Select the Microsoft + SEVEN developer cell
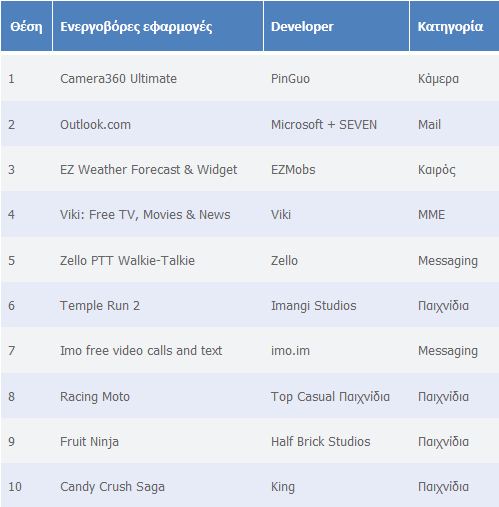Screen dimensions: 499x507 pos(324,125)
